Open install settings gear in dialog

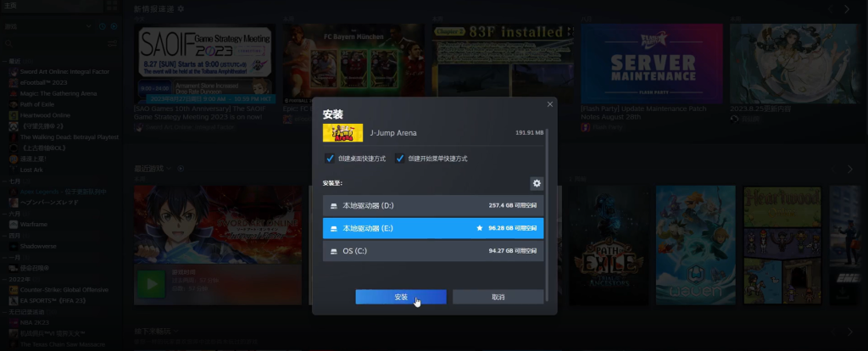coord(536,183)
